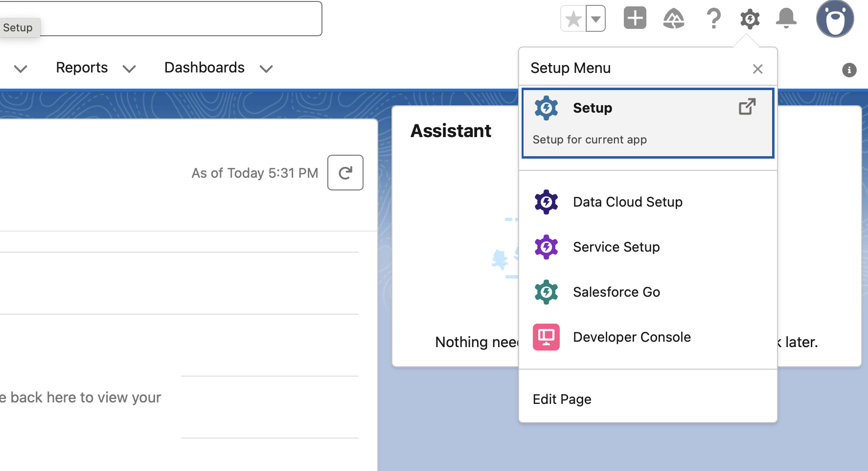Image resolution: width=868 pixels, height=471 pixels.
Task: Select Service Setup from the Setup Menu
Action: (x=616, y=247)
